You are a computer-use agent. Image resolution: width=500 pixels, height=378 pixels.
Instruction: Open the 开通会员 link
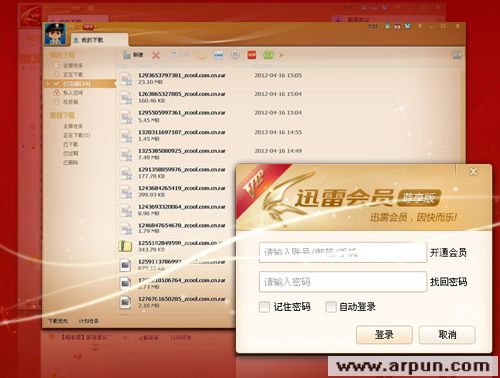tap(448, 252)
